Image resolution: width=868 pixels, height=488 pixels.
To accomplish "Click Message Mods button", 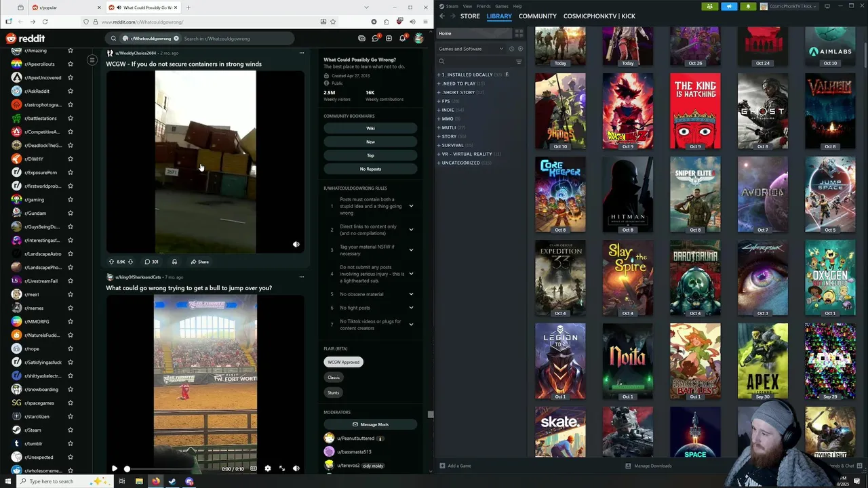I will pyautogui.click(x=370, y=424).
